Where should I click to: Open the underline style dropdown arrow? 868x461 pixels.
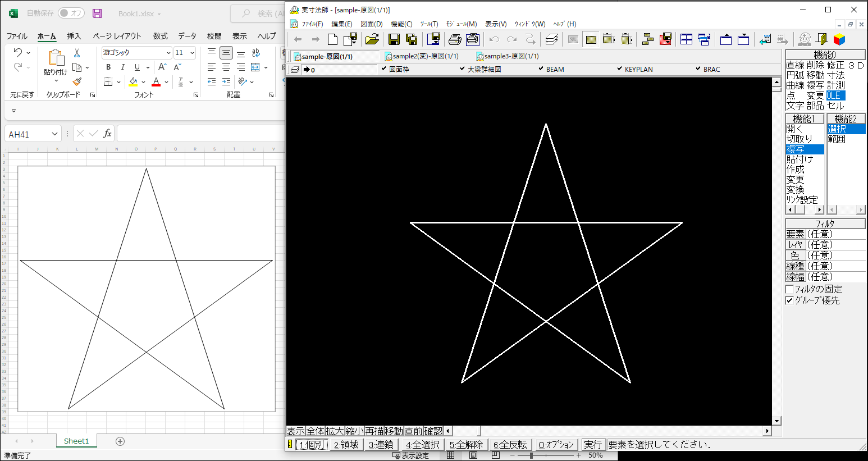click(148, 67)
